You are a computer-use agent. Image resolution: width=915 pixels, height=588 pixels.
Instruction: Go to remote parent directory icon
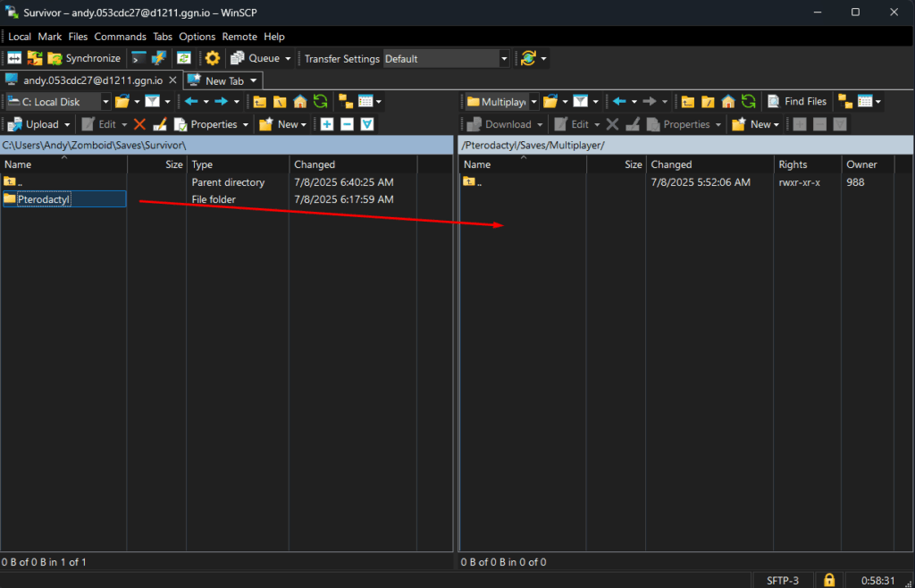pyautogui.click(x=689, y=102)
